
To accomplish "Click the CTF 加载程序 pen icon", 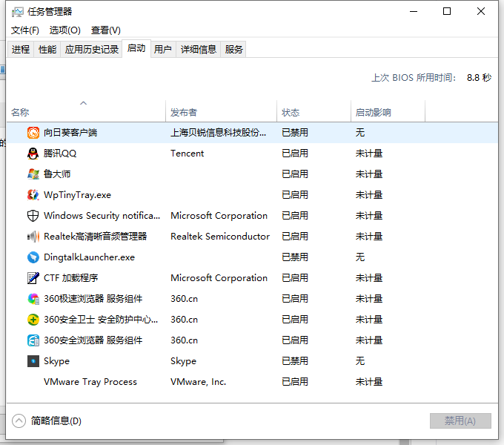I will click(33, 278).
